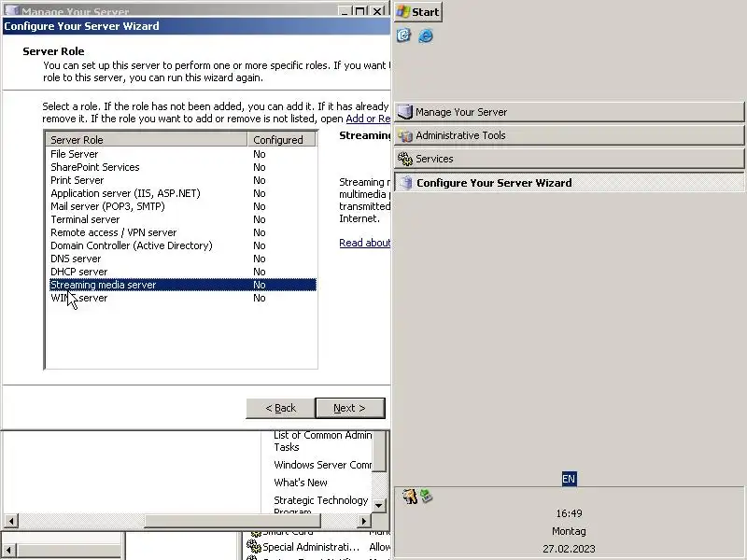Click the Start button's Windows flag icon
Image resolution: width=747 pixels, height=560 pixels.
point(403,11)
